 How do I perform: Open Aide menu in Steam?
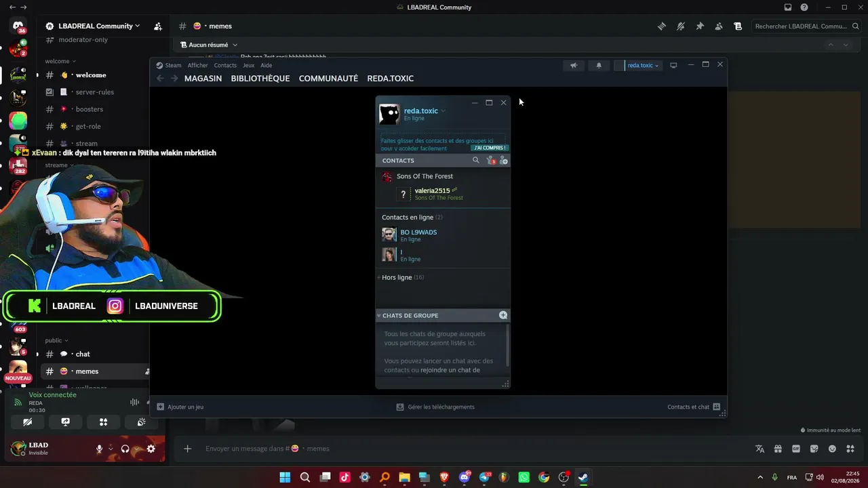point(267,66)
